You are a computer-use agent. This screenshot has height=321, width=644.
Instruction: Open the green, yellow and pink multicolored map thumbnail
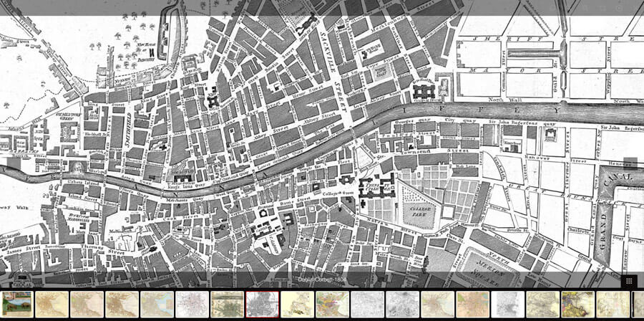tap(332, 304)
